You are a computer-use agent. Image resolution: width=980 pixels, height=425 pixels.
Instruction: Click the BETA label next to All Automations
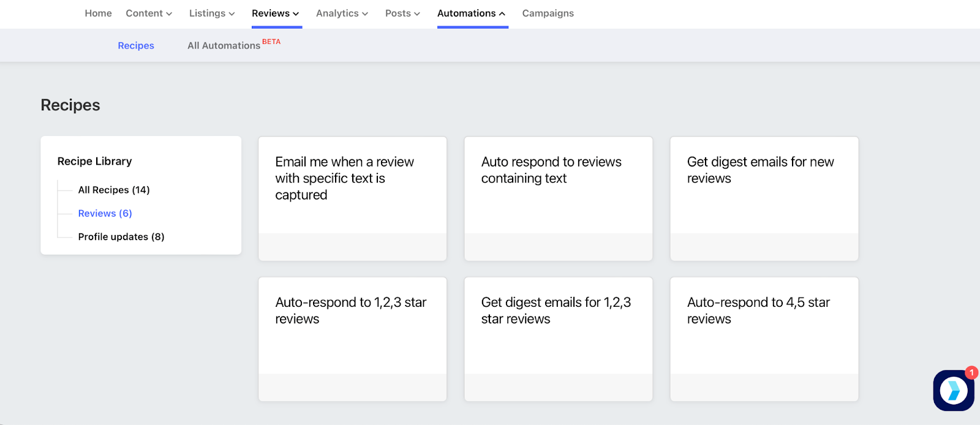271,42
